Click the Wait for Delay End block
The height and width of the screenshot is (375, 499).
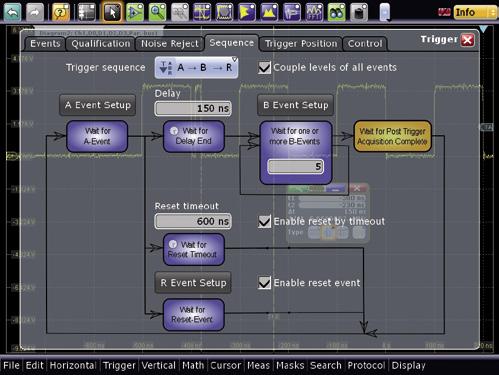coord(194,136)
